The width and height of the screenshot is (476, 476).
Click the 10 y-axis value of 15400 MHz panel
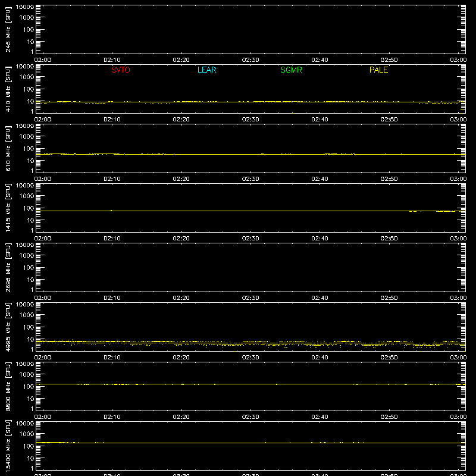tap(30, 458)
